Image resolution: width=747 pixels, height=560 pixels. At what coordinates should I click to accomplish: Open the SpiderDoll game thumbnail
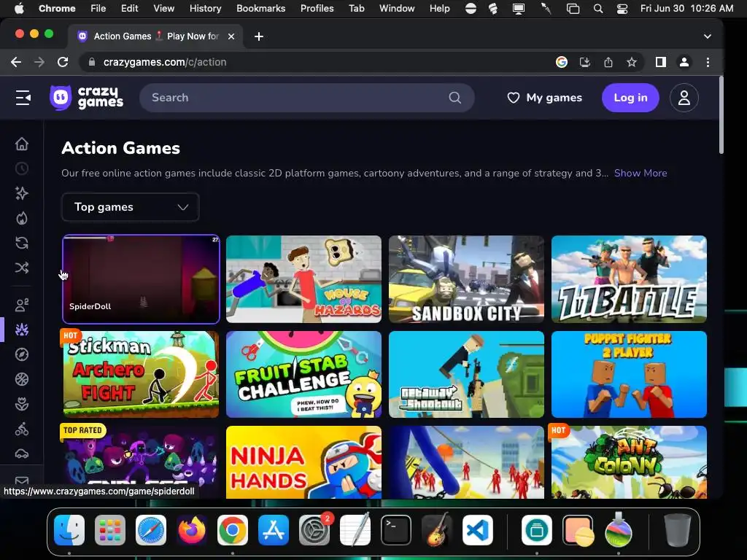pos(141,279)
